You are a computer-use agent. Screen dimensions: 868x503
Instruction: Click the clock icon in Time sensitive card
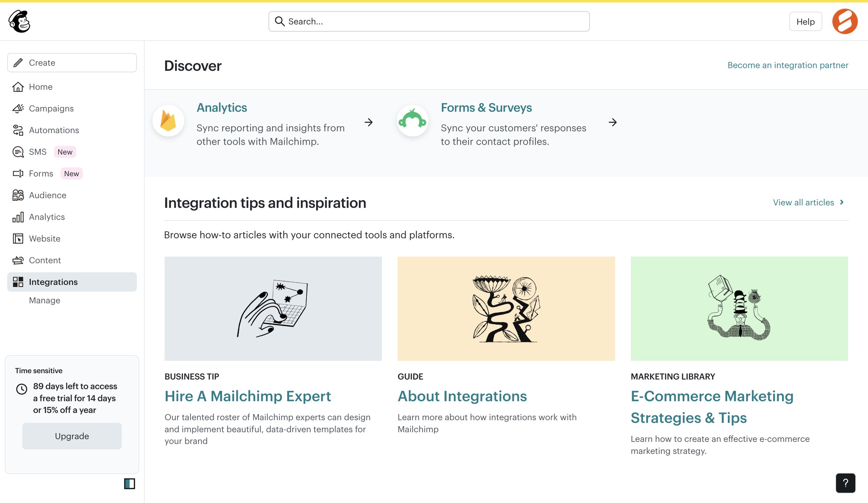[x=22, y=389]
